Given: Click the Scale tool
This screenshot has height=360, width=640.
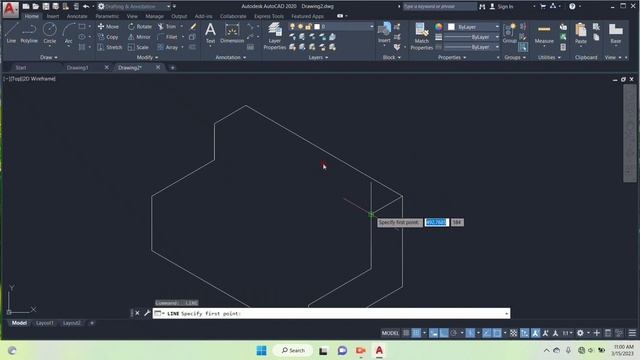Looking at the screenshot, I should coord(138,47).
